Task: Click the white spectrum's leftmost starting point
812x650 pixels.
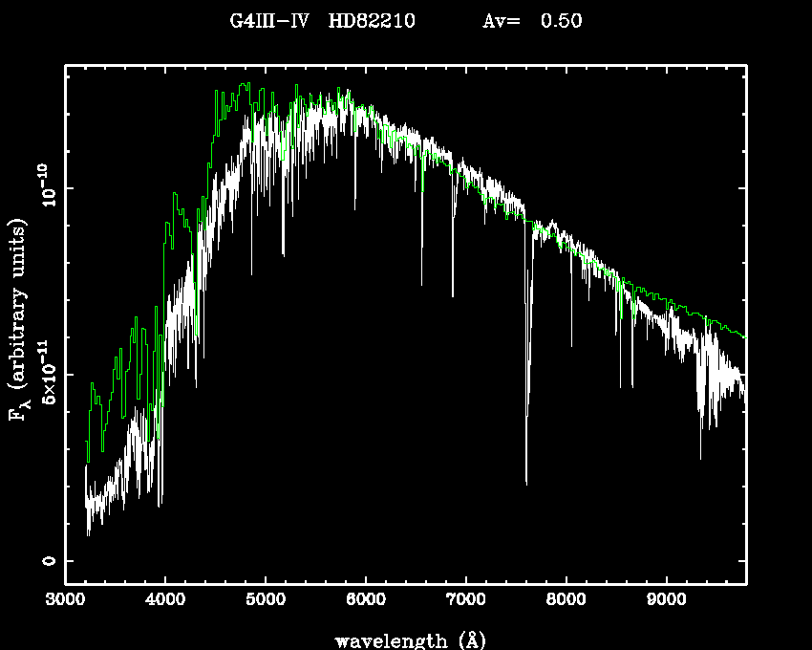Action: pos(85,466)
